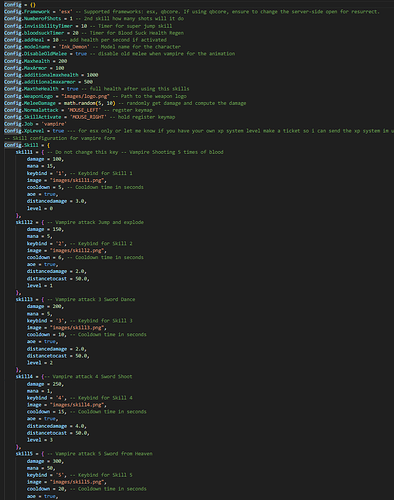Click skill1 damage value 100
This screenshot has width=394, height=500.
click(57, 159)
